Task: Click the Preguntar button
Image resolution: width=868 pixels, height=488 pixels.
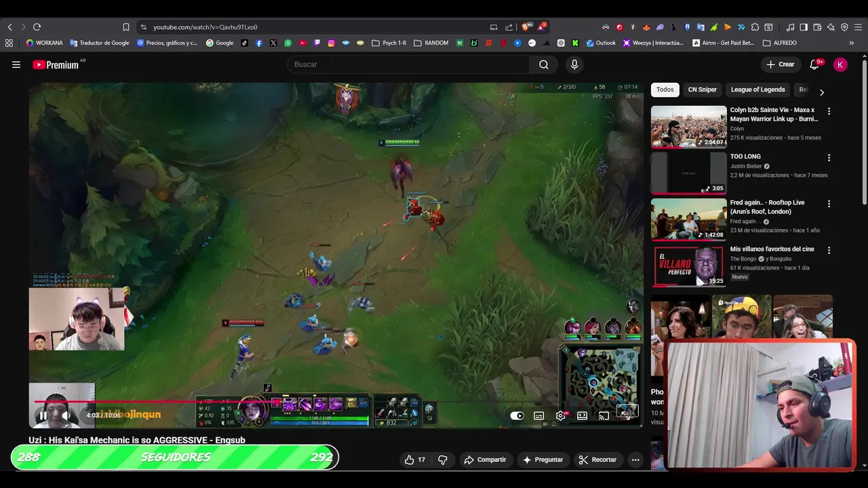Action: (x=542, y=460)
